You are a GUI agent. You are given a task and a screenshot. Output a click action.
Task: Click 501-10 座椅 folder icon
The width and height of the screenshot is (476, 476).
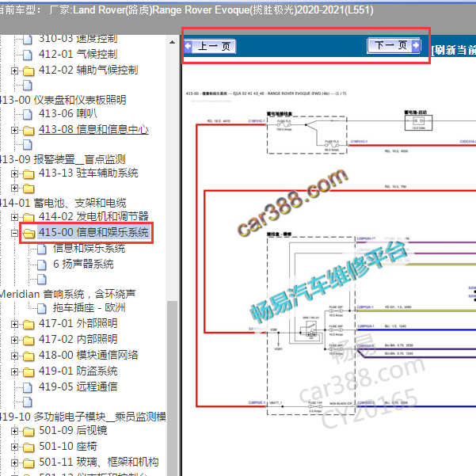(29, 447)
